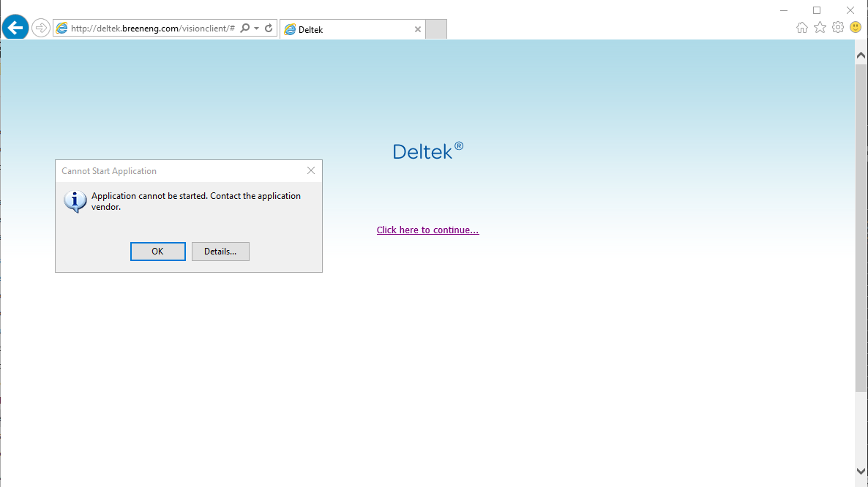
Task: Click the scrollbar down arrow
Action: click(x=861, y=472)
